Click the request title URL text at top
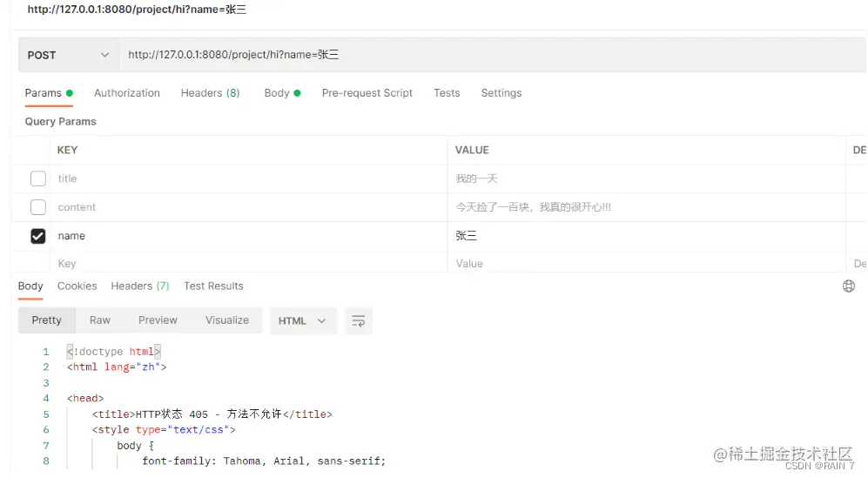Viewport: 868px width, 478px height. tap(137, 10)
